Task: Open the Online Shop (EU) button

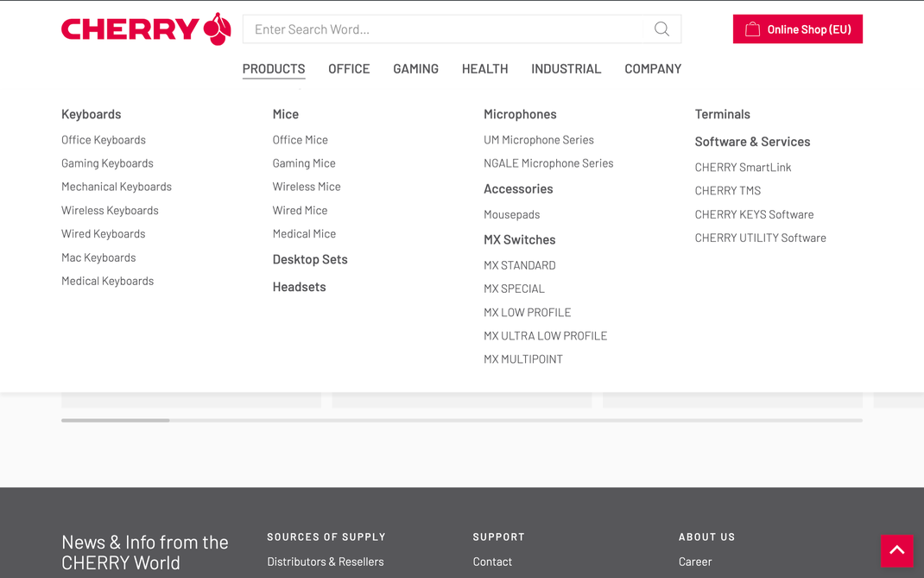Action: [797, 29]
